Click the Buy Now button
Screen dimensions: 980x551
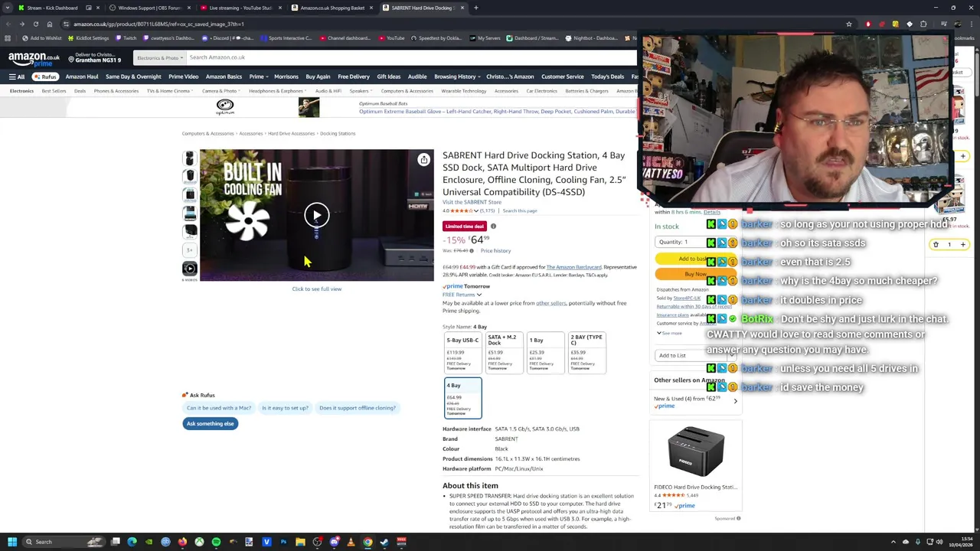pyautogui.click(x=694, y=274)
